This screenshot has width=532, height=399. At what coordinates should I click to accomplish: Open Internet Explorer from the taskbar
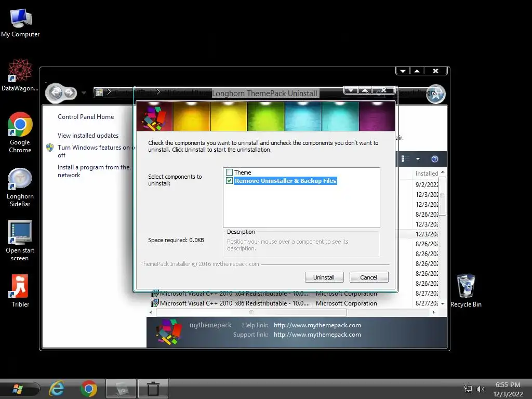(57, 389)
